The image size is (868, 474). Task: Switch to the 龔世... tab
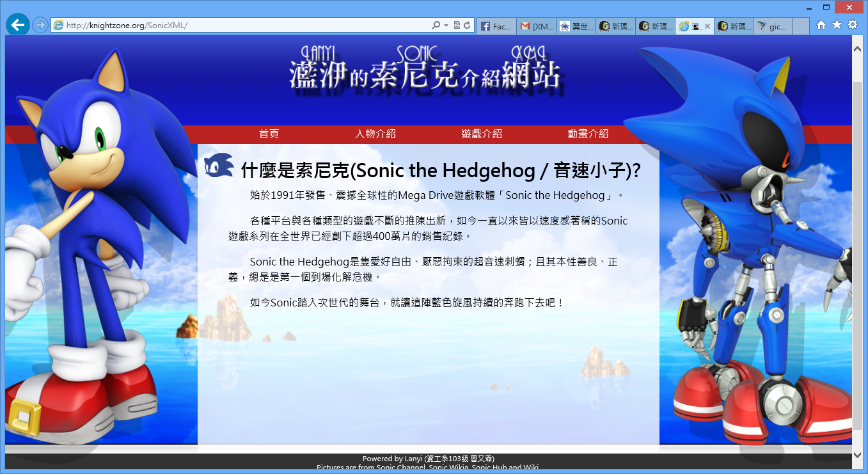click(x=576, y=26)
